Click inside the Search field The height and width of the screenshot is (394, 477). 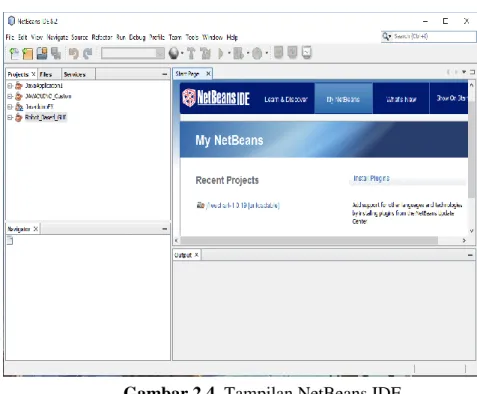point(433,36)
